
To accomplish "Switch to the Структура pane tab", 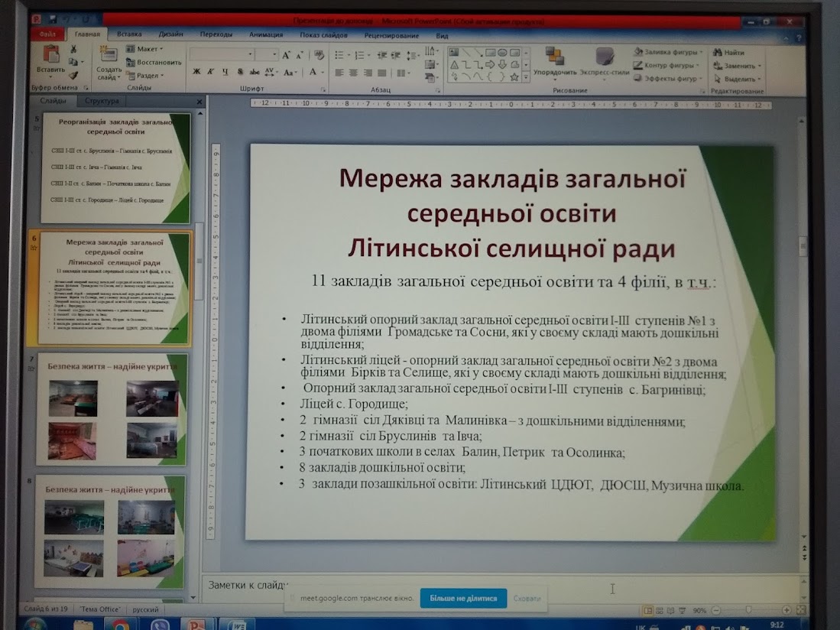I will [x=102, y=101].
